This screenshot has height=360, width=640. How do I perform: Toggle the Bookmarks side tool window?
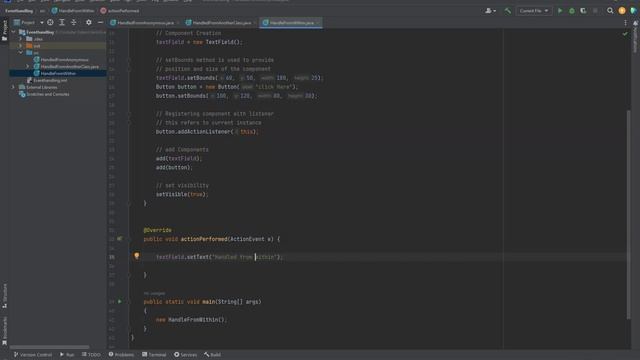coord(4,331)
